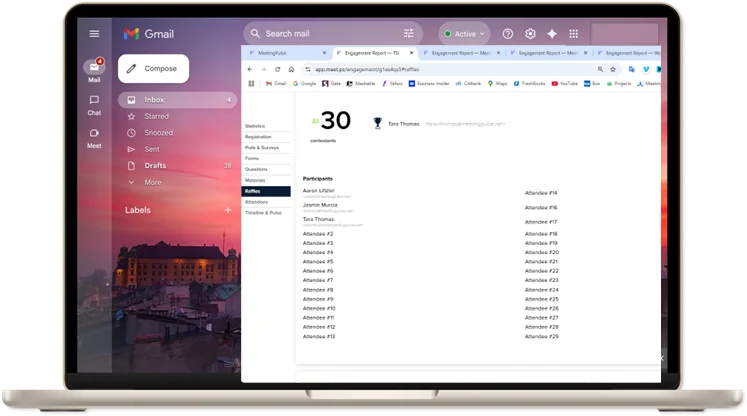
Task: Open the Yahoo bookmark
Action: [x=392, y=83]
